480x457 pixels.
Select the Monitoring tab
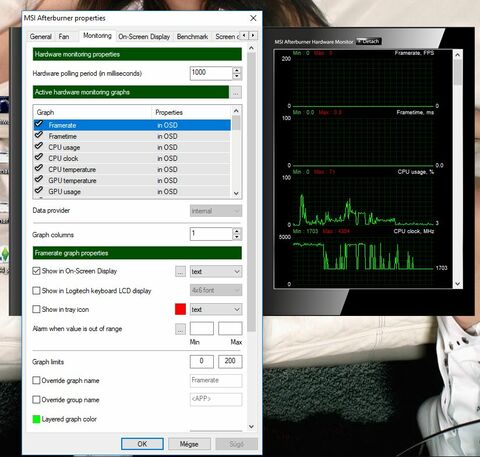(x=97, y=35)
